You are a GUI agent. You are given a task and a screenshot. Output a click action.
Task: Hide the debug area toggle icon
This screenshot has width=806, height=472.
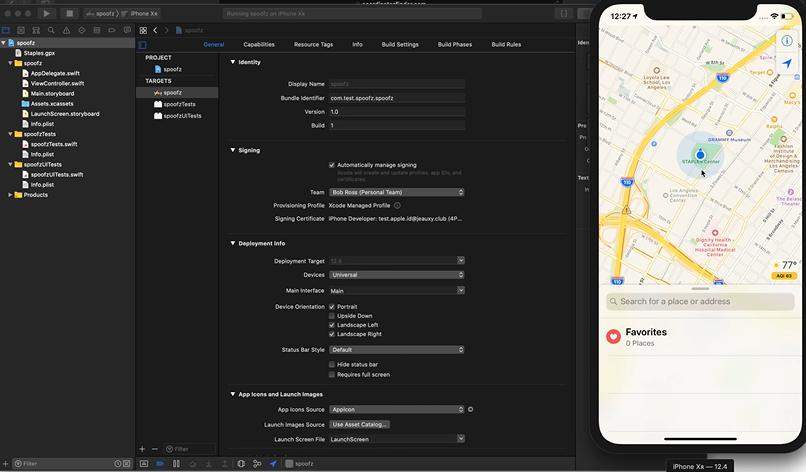tap(144, 463)
